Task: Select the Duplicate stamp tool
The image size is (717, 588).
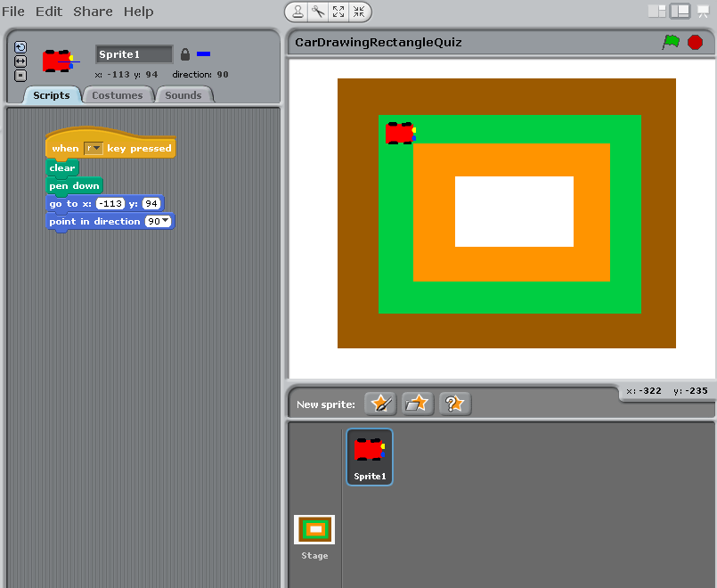Action: pyautogui.click(x=297, y=12)
